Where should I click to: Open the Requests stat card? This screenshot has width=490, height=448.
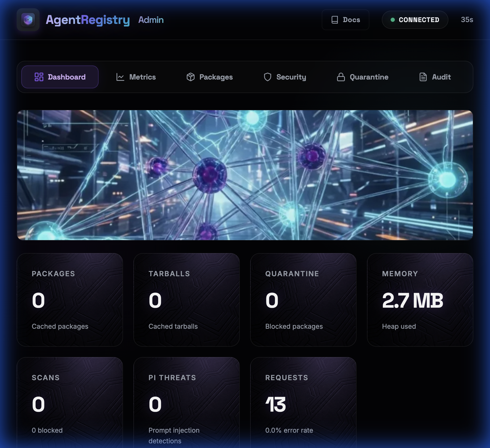tap(303, 403)
